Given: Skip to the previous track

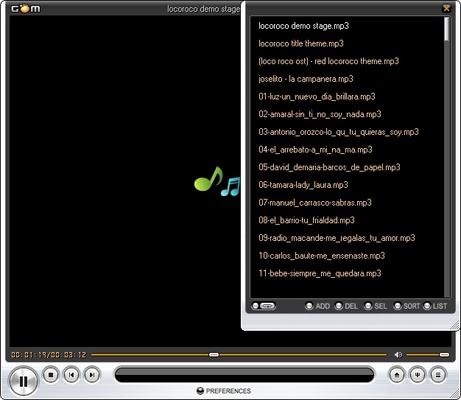Looking at the screenshot, I should 71,375.
